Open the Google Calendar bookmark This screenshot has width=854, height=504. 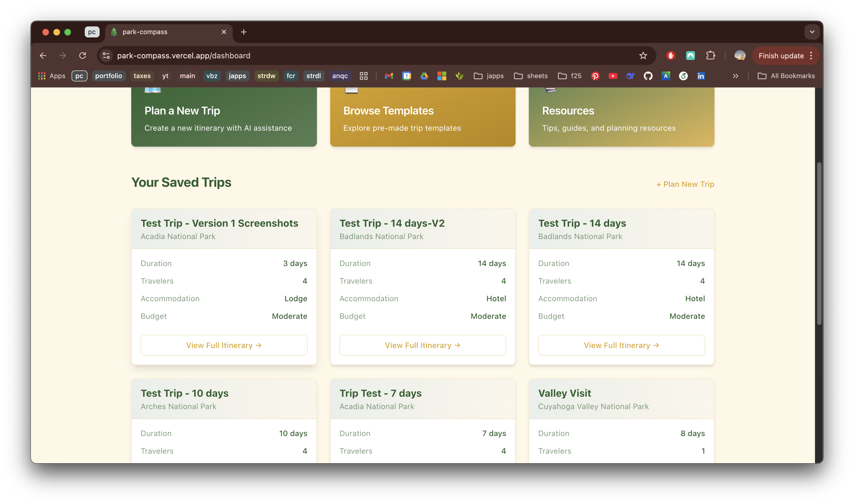406,76
